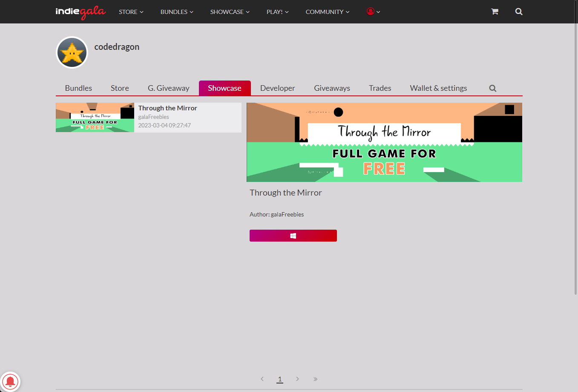Select the Showcase tab
This screenshot has height=392, width=578.
coord(224,88)
